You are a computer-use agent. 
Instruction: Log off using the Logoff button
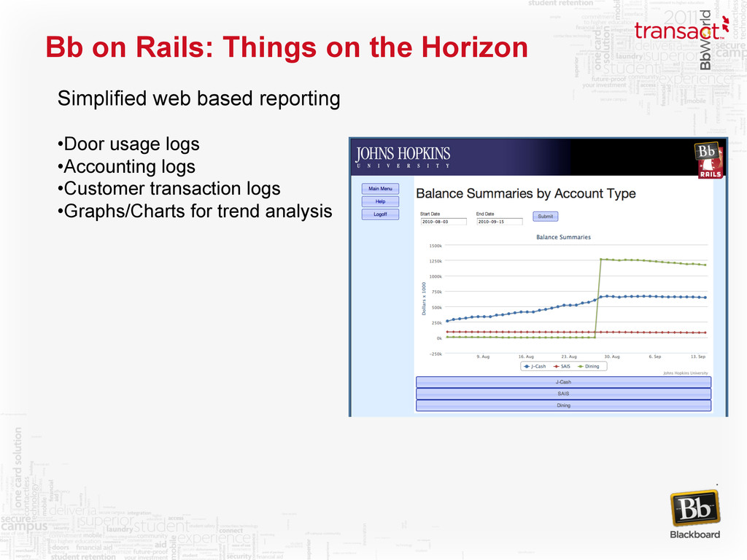380,214
